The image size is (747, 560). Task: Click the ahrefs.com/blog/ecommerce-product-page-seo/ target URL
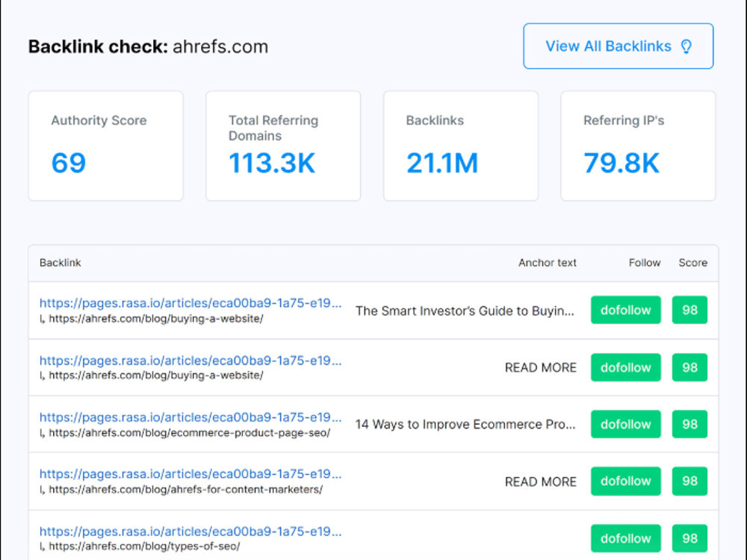190,433
